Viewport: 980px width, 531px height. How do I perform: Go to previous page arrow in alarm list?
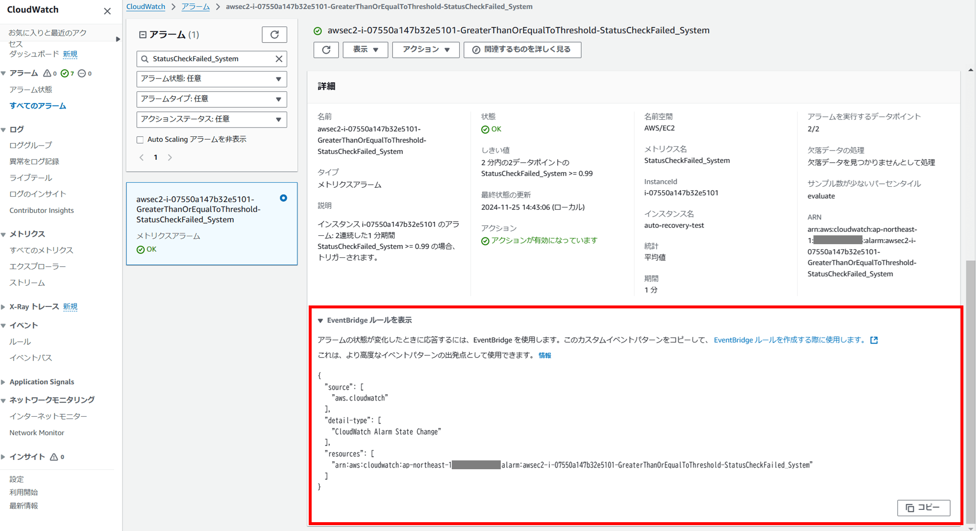pos(142,157)
